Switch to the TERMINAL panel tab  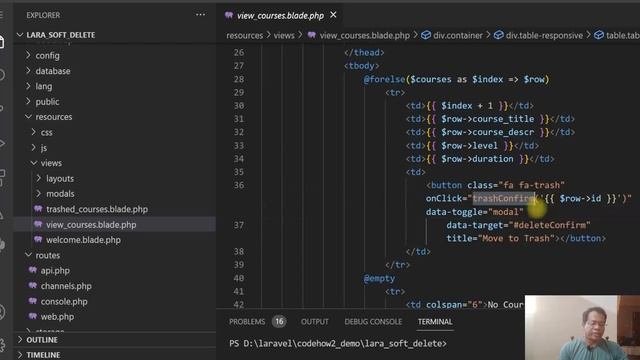tap(435, 322)
